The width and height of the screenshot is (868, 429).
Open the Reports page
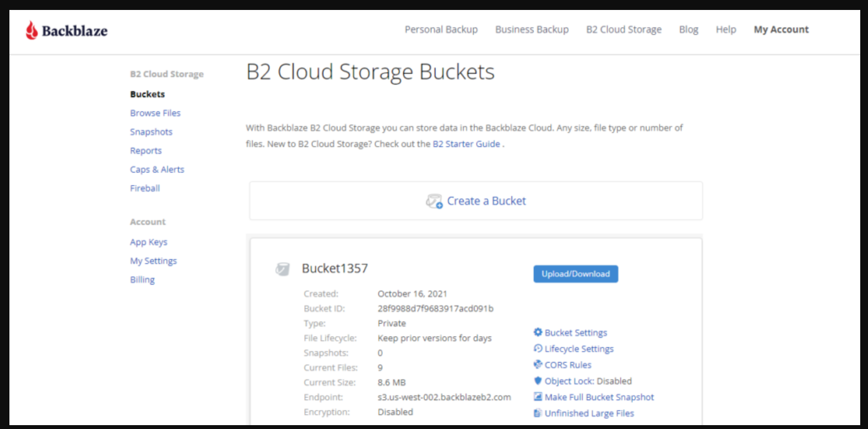pyautogui.click(x=146, y=150)
